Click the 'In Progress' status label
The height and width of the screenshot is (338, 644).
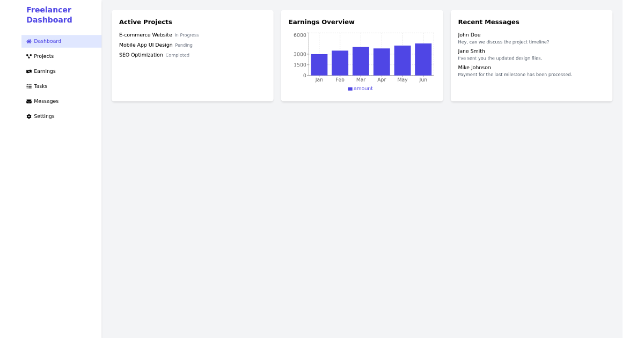coord(186,35)
